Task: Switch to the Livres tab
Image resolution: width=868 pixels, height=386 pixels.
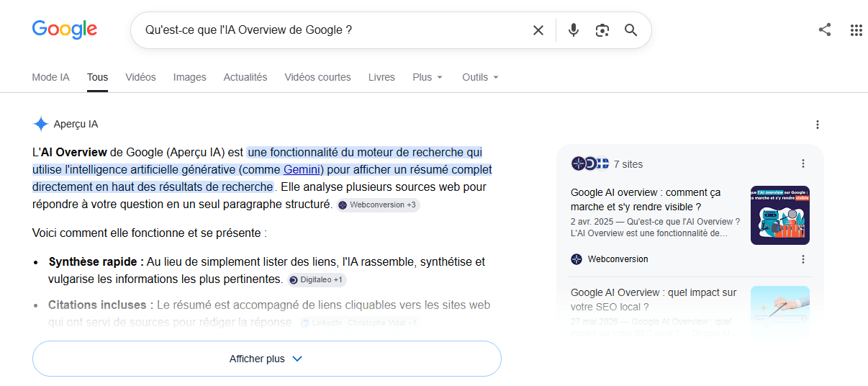Action: pos(381,77)
